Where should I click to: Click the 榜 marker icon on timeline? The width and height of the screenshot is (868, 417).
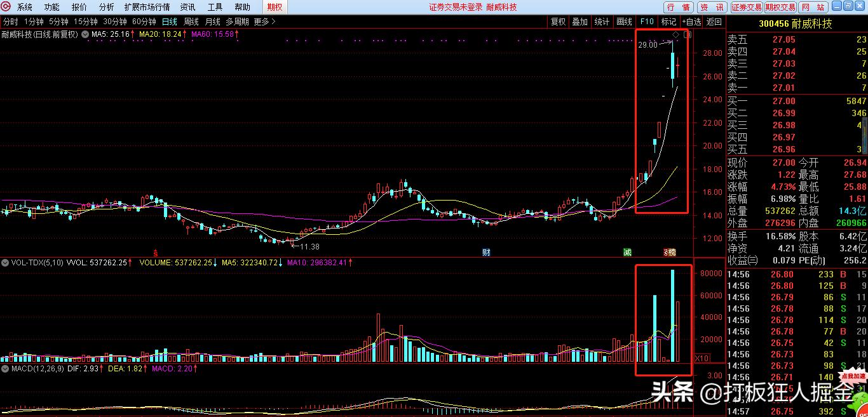(x=670, y=252)
